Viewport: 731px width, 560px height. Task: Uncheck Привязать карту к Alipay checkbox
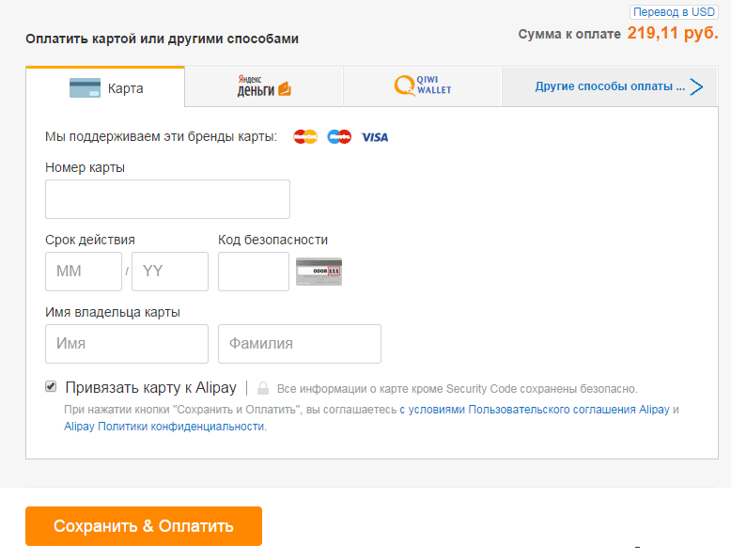pyautogui.click(x=51, y=386)
